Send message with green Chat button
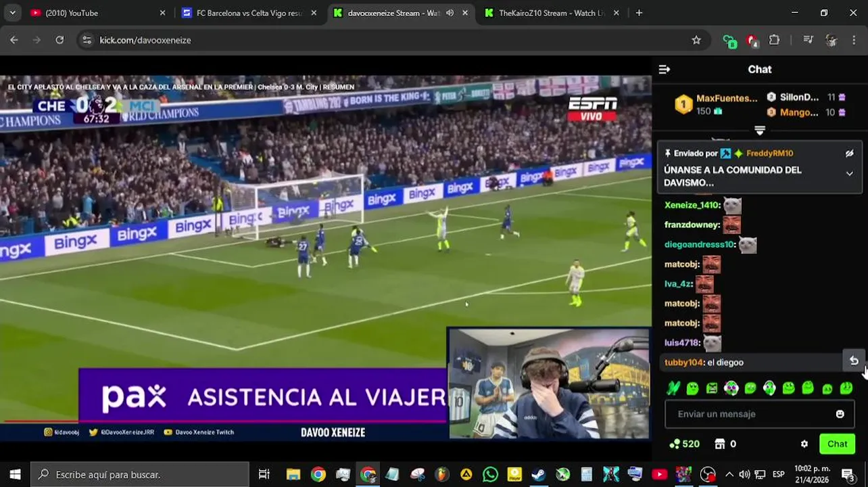The height and width of the screenshot is (487, 868). point(837,444)
